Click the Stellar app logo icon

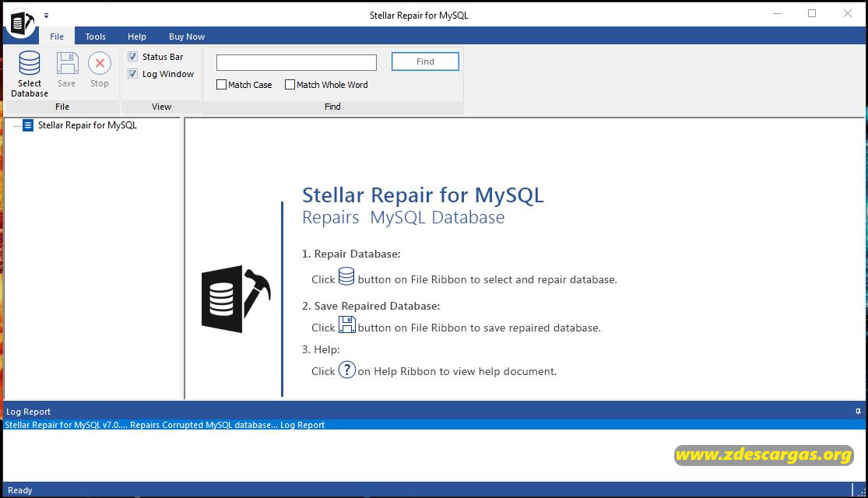pyautogui.click(x=22, y=23)
